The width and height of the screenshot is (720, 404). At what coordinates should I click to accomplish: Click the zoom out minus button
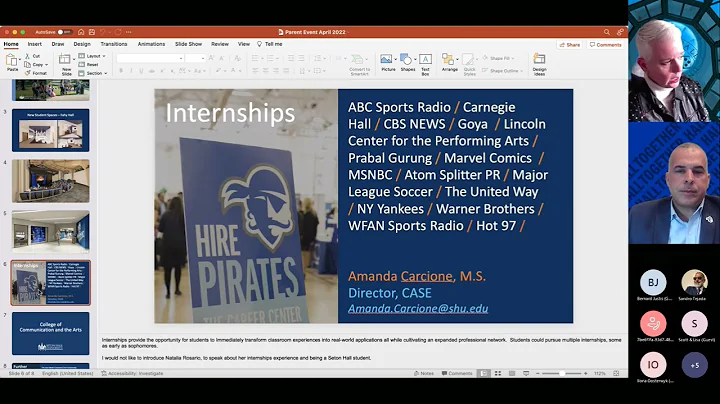point(537,374)
